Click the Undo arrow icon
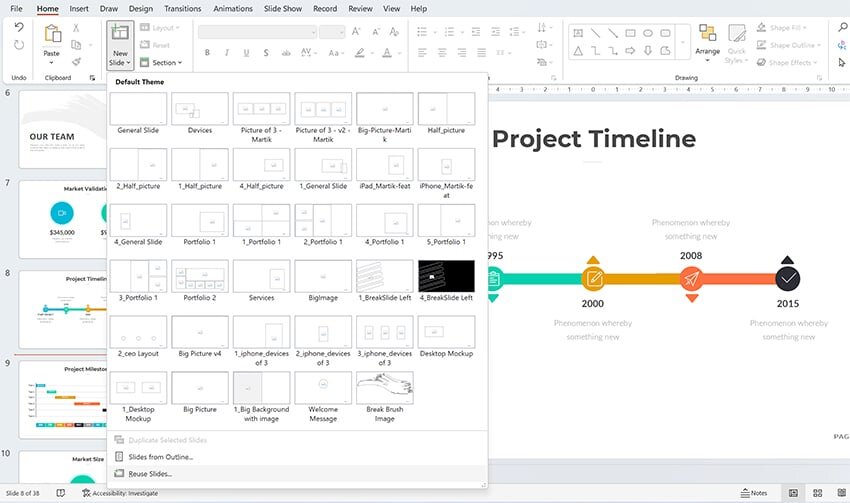Screen dimensions: 850x503 click(x=19, y=27)
